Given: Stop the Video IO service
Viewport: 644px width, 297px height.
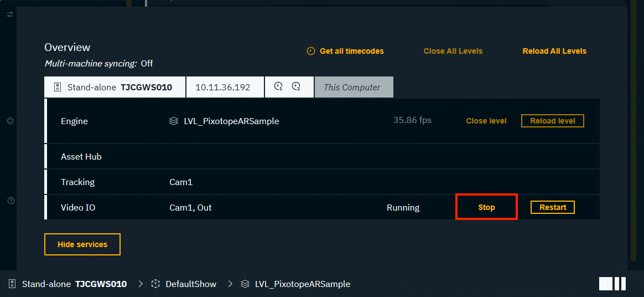Looking at the screenshot, I should [x=486, y=207].
